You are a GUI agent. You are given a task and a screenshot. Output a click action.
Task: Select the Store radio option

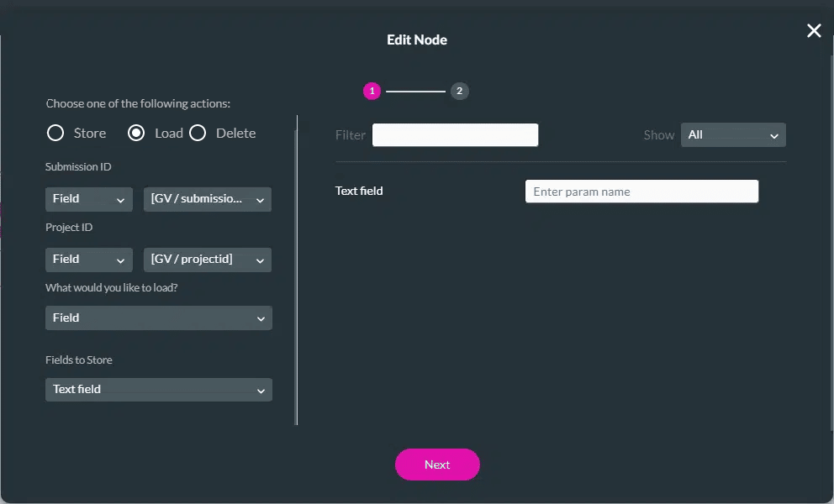[55, 134]
